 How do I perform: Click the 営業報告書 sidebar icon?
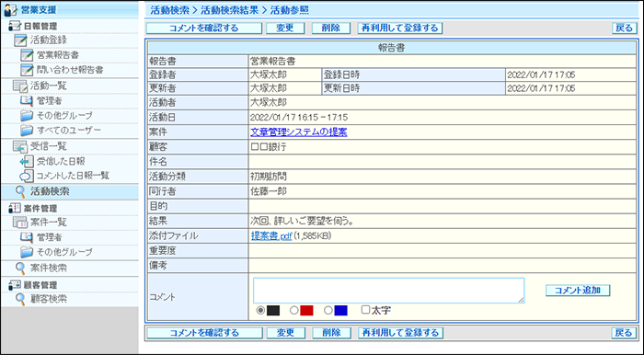point(27,55)
